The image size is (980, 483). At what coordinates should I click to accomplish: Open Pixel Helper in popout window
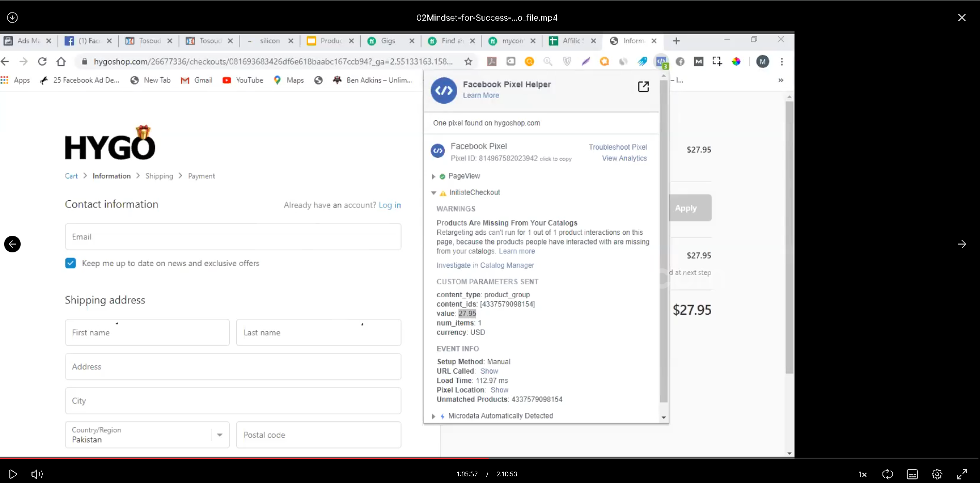(643, 87)
